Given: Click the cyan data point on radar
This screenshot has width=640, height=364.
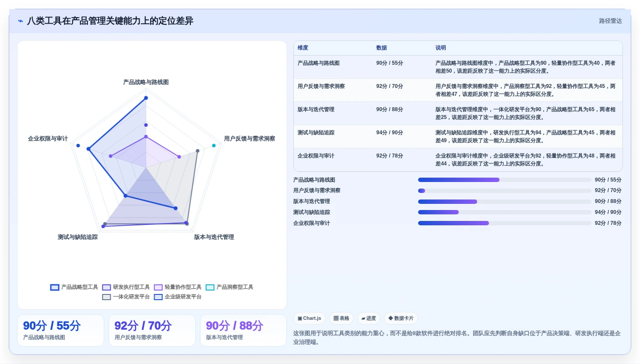Looking at the screenshot, I should tap(214, 145).
